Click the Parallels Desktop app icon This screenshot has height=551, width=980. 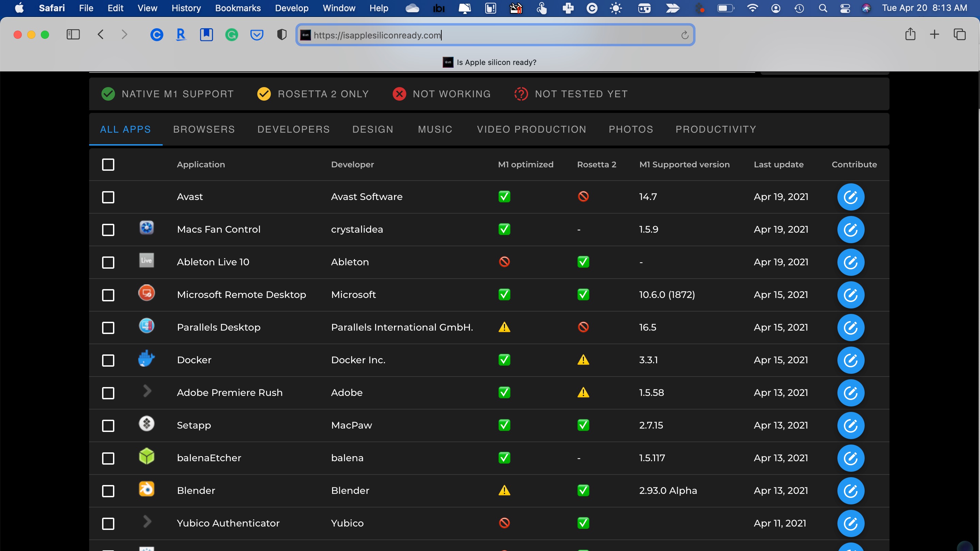(146, 326)
